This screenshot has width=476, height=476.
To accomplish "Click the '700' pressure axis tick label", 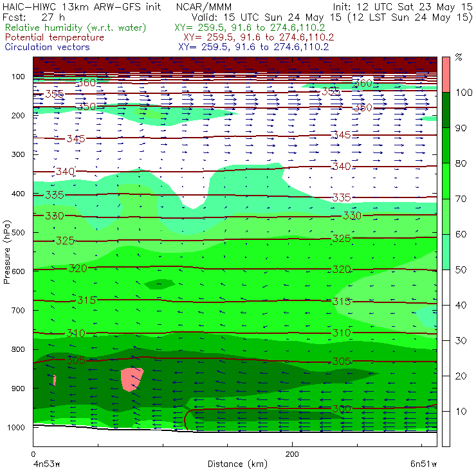I will click(18, 311).
